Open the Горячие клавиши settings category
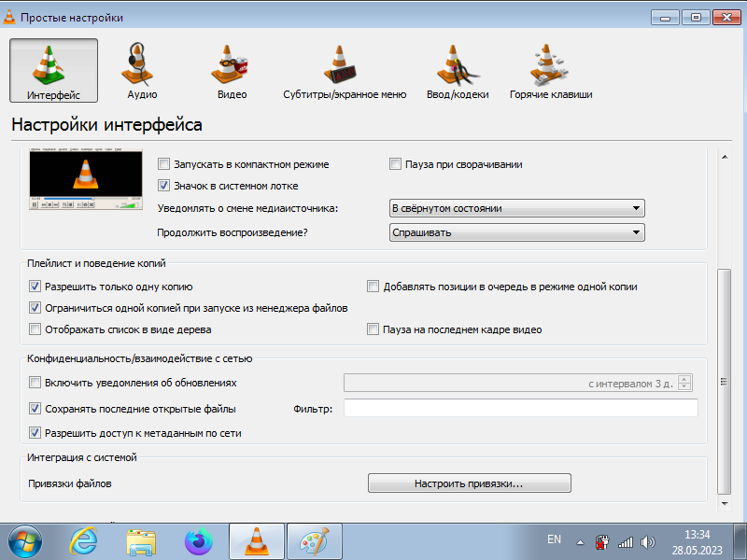Screen dimensions: 747x560 551,71
